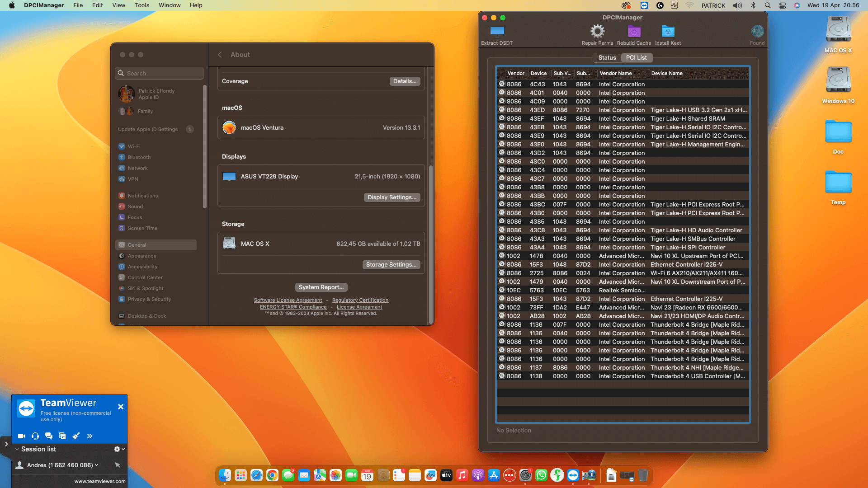Viewport: 868px width, 488px height.
Task: Click the Display Settings button
Action: [392, 197]
